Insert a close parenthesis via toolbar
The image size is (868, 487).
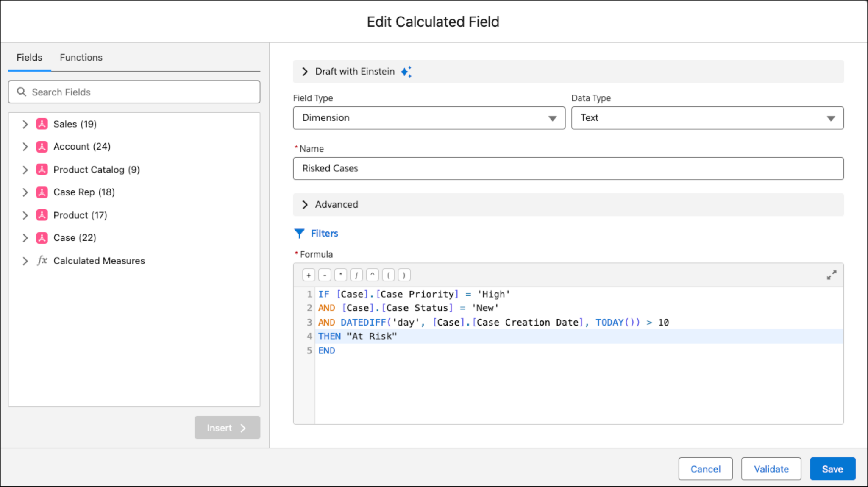[x=404, y=275]
